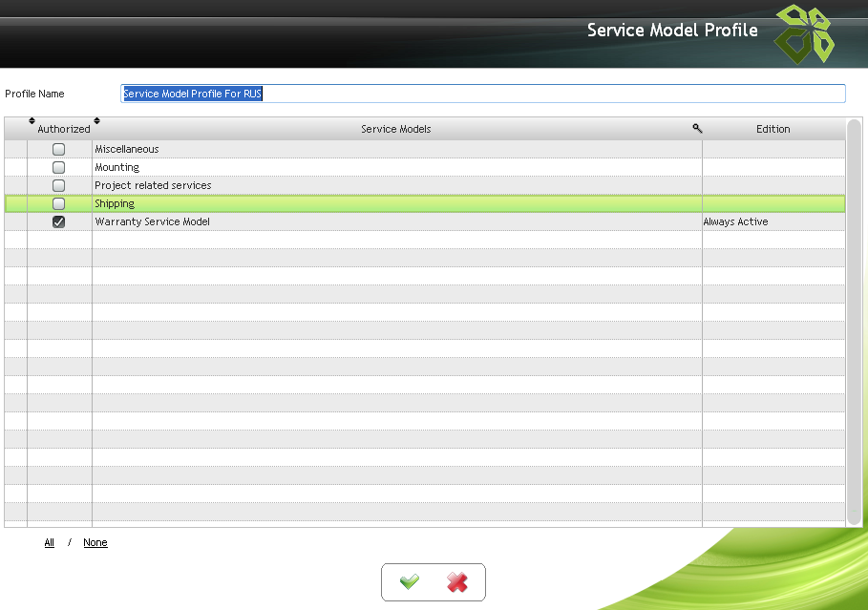Screen dimensions: 868x610
Task: Uncheck the Warranty Service Model checkbox
Action: [58, 222]
